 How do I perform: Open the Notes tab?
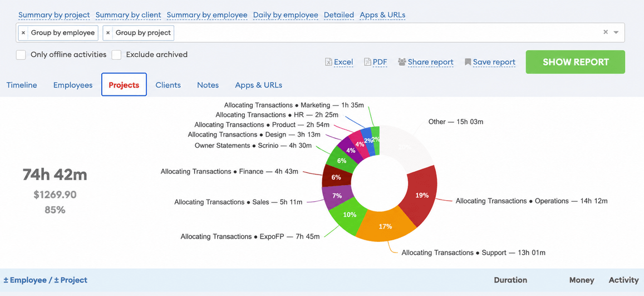(208, 85)
